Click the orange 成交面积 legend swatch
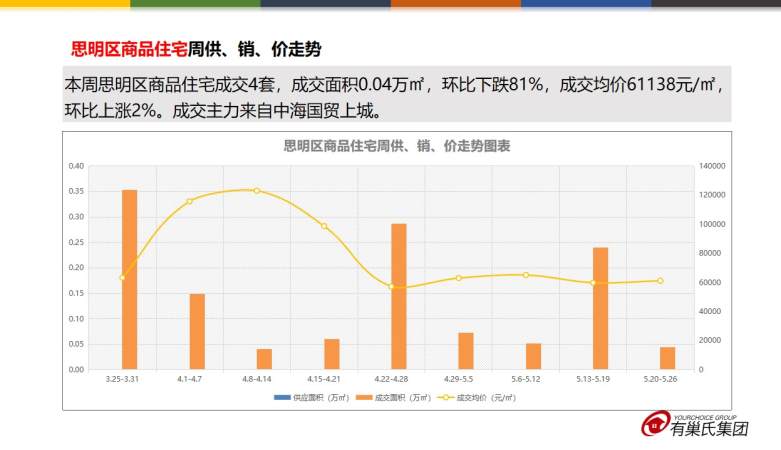Image resolution: width=781 pixels, height=450 pixels. point(365,398)
